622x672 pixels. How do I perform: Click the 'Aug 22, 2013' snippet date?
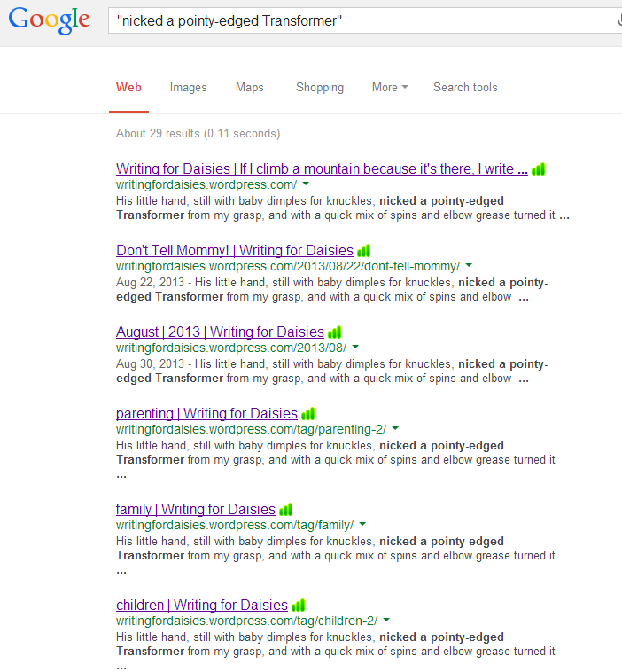(150, 283)
